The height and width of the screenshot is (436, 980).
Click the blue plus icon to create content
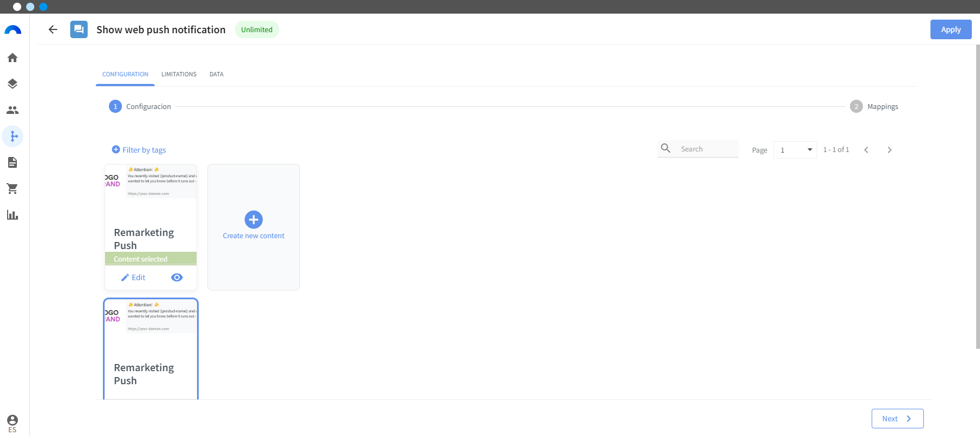pyautogui.click(x=254, y=220)
